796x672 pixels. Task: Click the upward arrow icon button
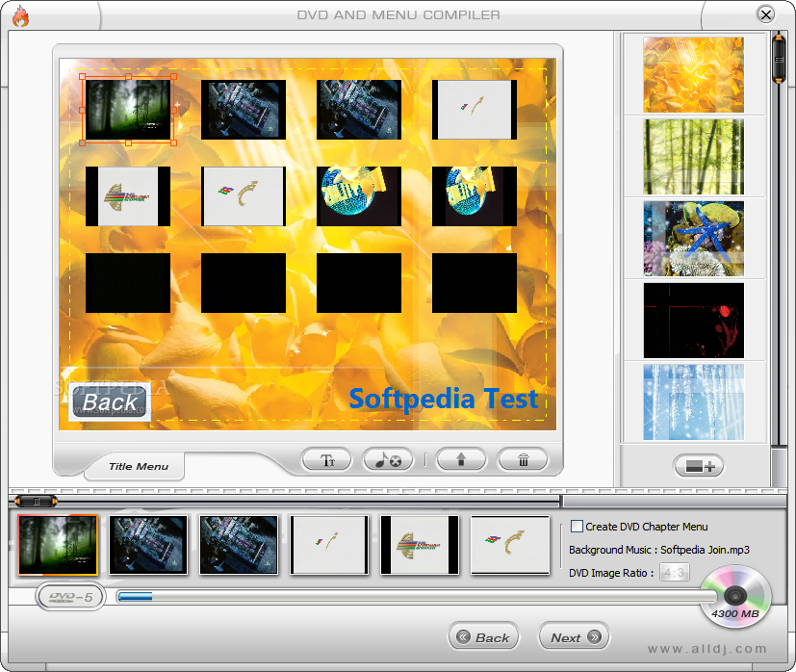461,460
